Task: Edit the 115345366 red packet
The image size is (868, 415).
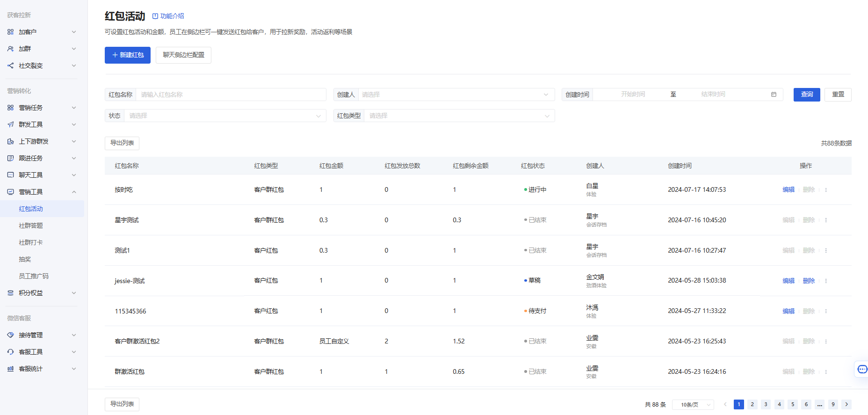Action: click(788, 311)
